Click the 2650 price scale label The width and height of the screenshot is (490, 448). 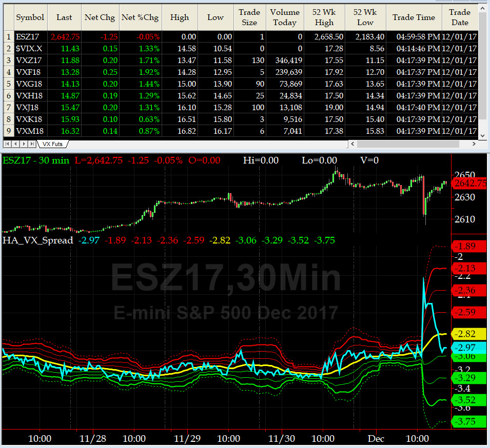pos(465,174)
